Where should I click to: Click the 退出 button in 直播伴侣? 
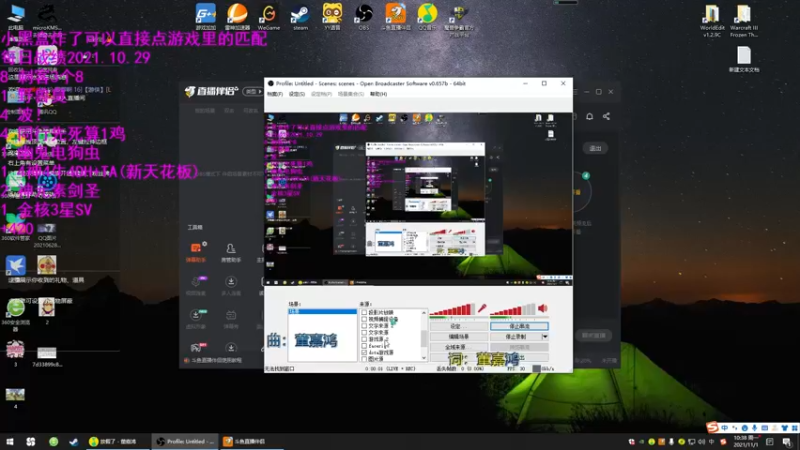(x=595, y=148)
